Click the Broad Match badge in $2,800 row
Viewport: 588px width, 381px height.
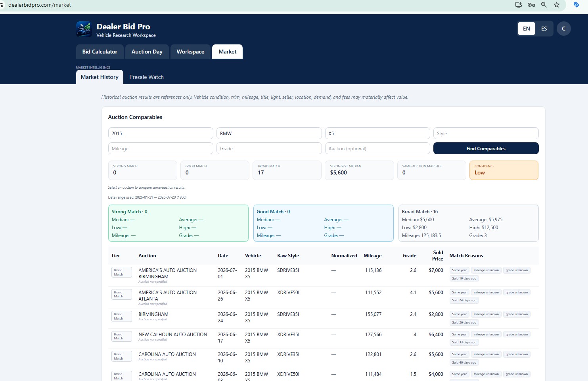[x=122, y=316]
